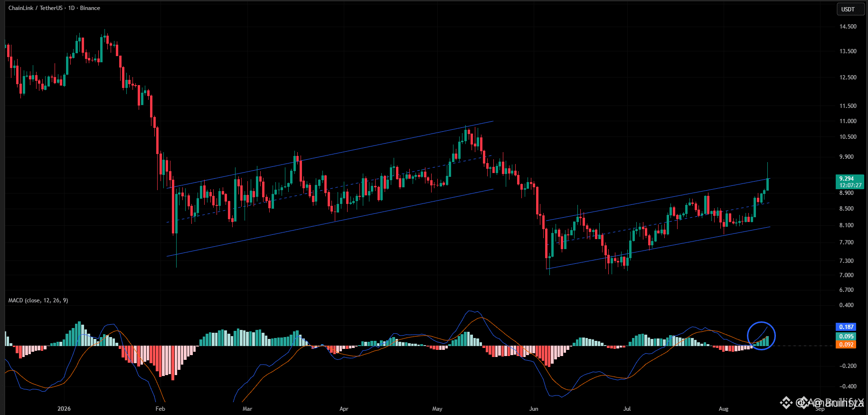Click the 0.400 MACD axis label
The image size is (868, 415).
coord(847,305)
